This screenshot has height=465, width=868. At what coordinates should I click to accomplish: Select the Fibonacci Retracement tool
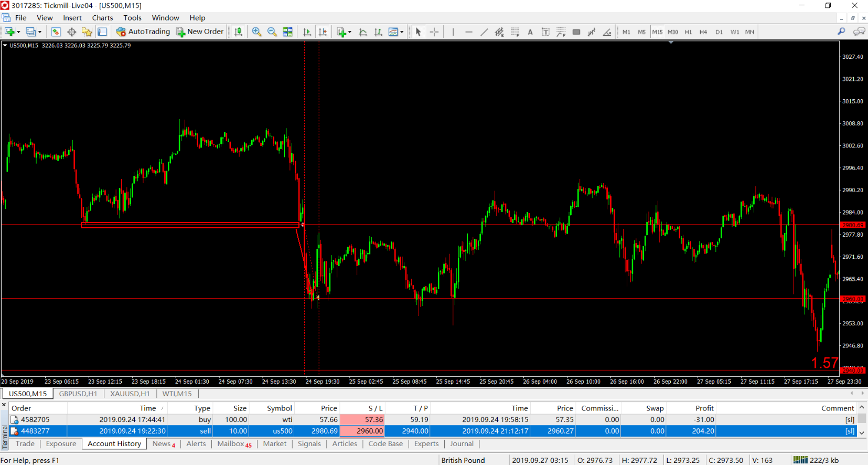pyautogui.click(x=515, y=32)
